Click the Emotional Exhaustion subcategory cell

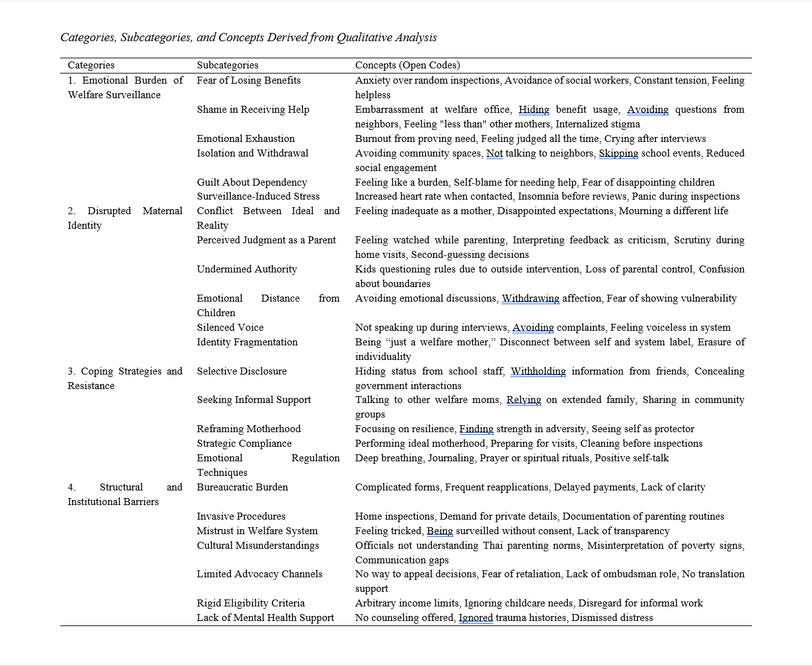pos(245,139)
